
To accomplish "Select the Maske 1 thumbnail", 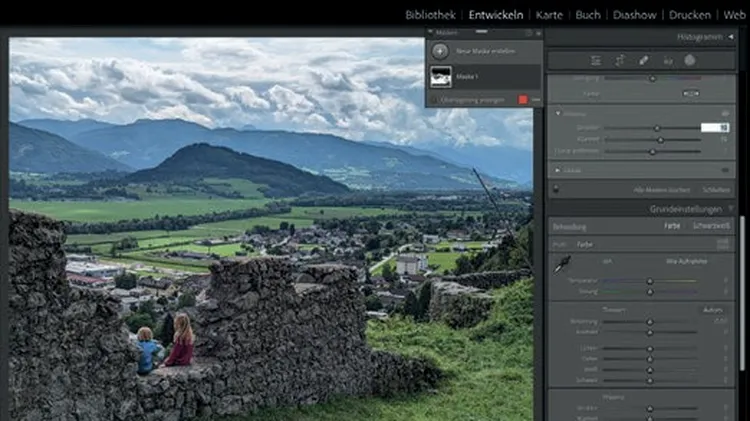I will [x=441, y=76].
